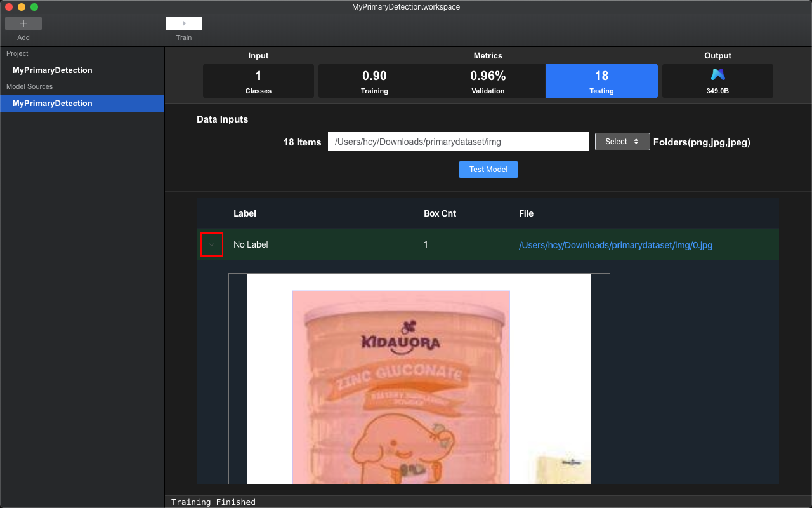812x508 pixels.
Task: Click the Training Finished status text
Action: pyautogui.click(x=213, y=502)
